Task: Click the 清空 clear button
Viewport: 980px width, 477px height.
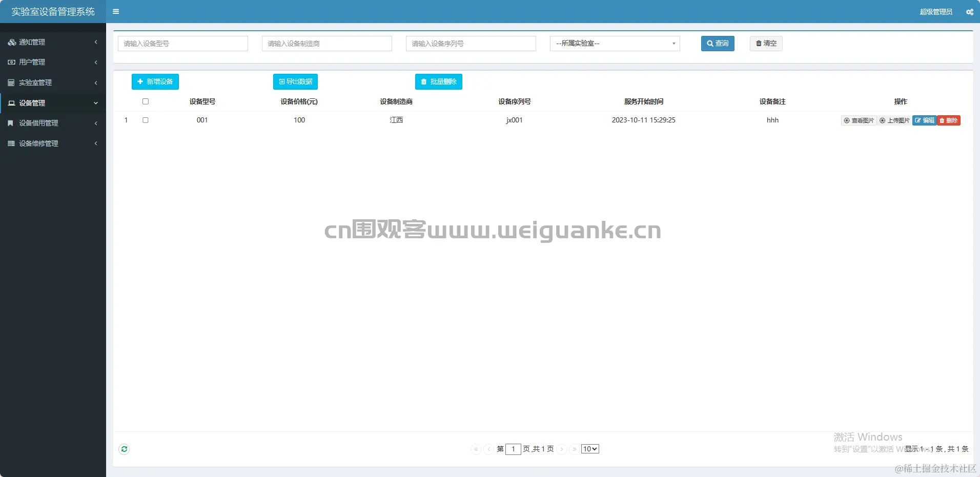Action: [766, 44]
